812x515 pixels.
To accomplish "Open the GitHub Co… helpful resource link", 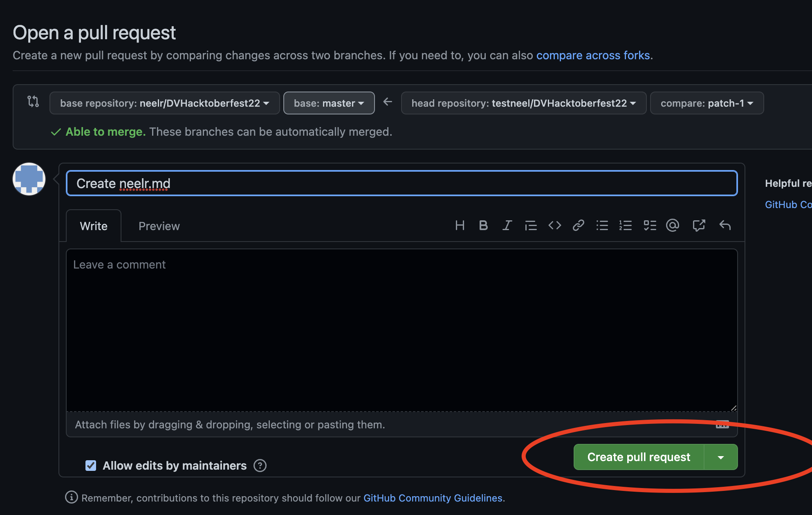I will pyautogui.click(x=788, y=204).
